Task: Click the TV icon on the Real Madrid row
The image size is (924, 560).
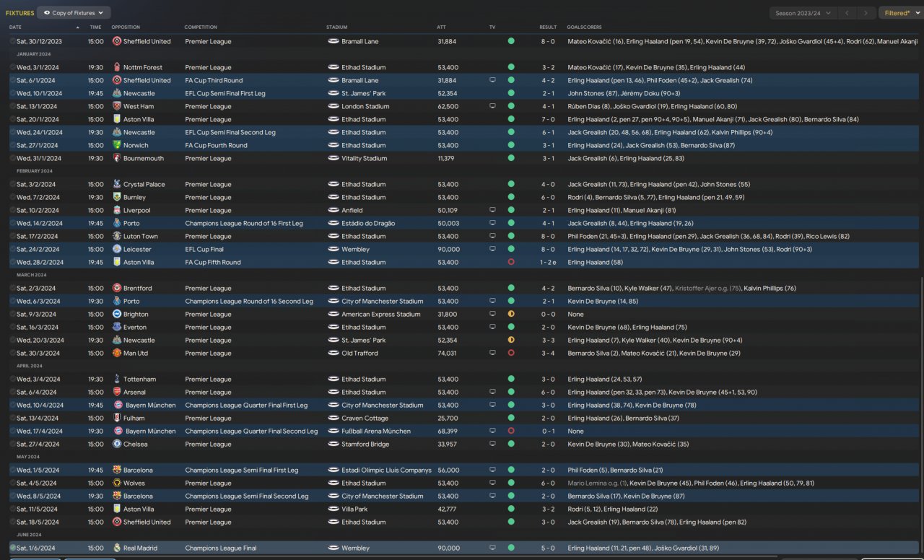Action: 492,548
